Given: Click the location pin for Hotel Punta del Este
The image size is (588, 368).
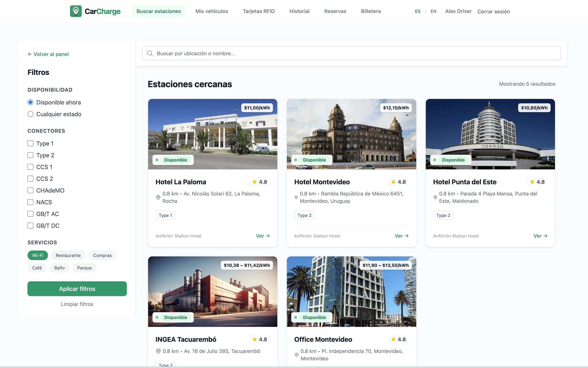Looking at the screenshot, I should [435, 197].
